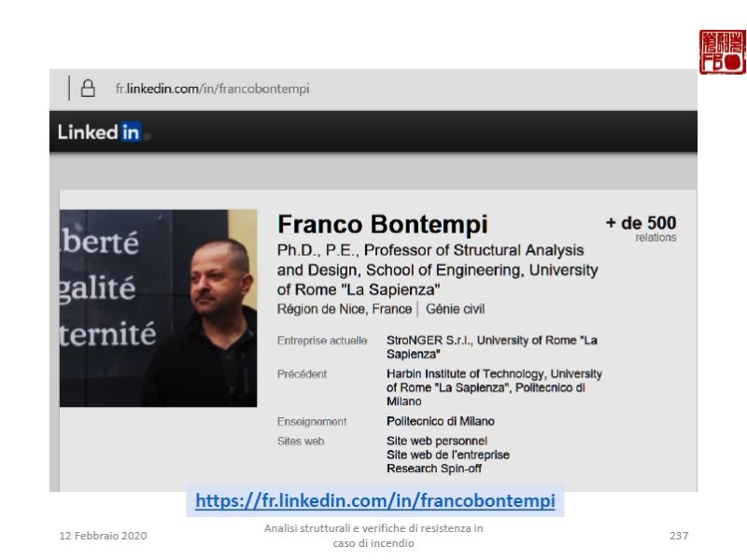Click the LinkedIn logo in header
Viewport: 747px width, 560px height.
pyautogui.click(x=99, y=133)
